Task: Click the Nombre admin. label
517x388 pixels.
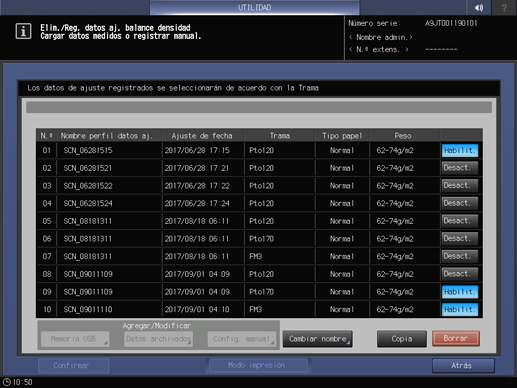Action: (x=381, y=37)
